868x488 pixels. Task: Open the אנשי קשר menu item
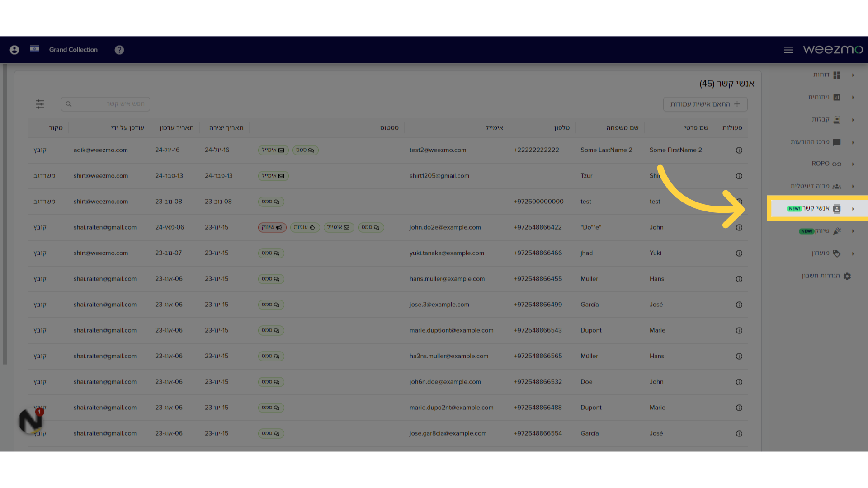click(818, 208)
